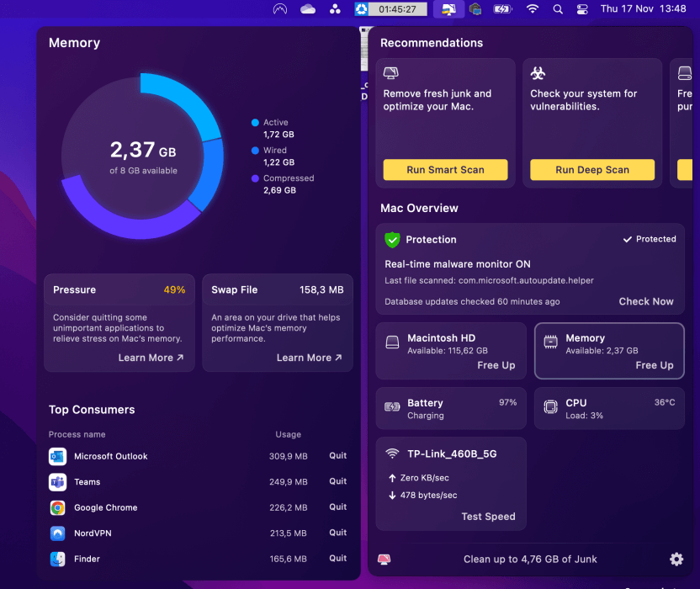Run Smart Scan to remove fresh junk

click(445, 169)
